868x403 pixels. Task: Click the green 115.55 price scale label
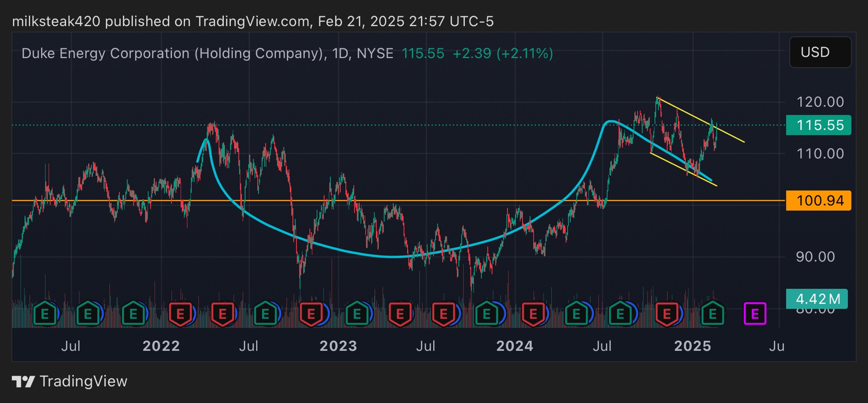pos(819,125)
